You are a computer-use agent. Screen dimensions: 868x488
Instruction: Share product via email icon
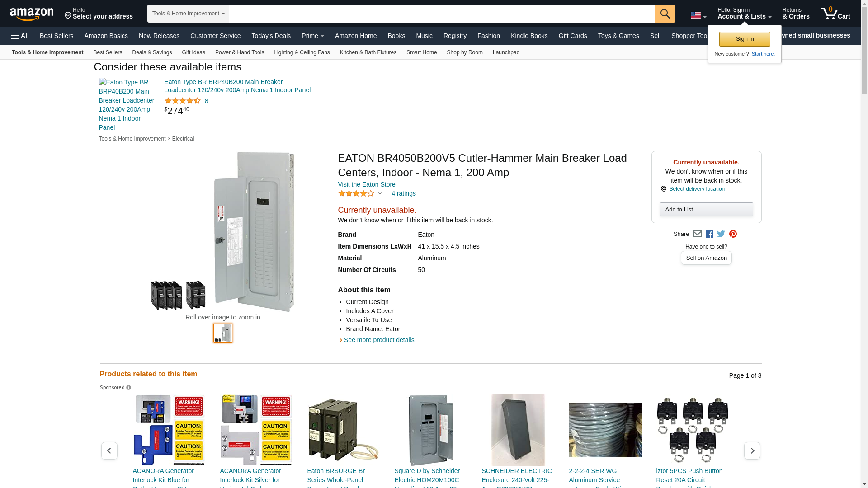click(x=697, y=234)
